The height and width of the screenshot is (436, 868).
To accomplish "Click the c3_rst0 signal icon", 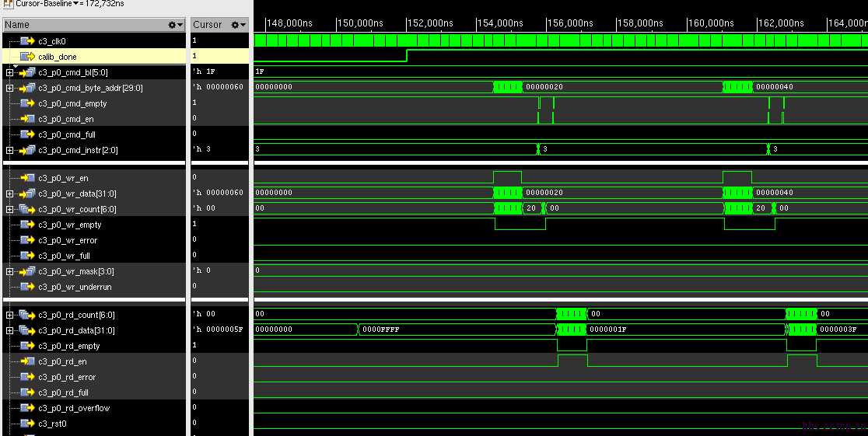I will pyautogui.click(x=27, y=424).
